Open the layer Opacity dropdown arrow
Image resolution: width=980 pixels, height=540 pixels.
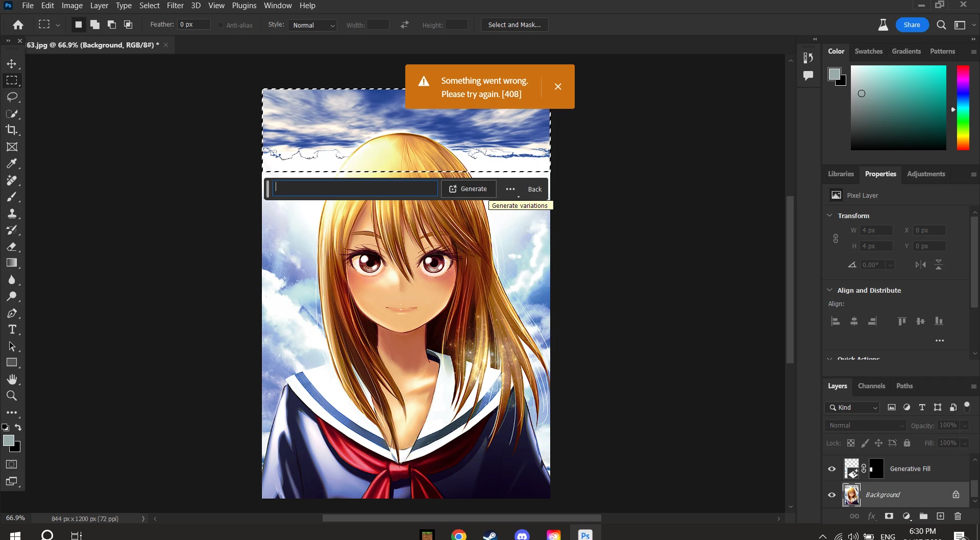(x=965, y=426)
